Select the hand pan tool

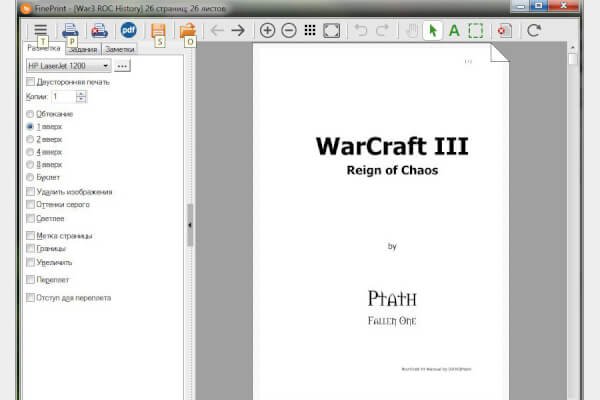pos(411,31)
